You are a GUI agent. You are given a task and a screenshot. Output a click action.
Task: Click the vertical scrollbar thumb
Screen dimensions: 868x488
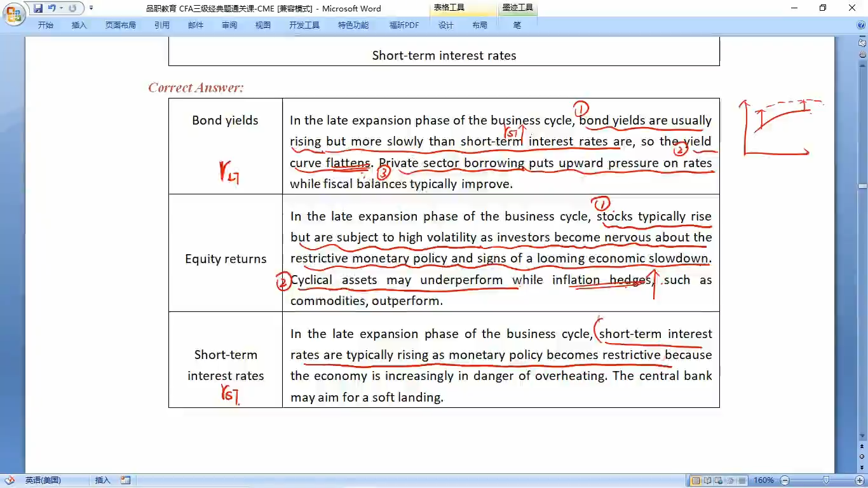pyautogui.click(x=862, y=186)
